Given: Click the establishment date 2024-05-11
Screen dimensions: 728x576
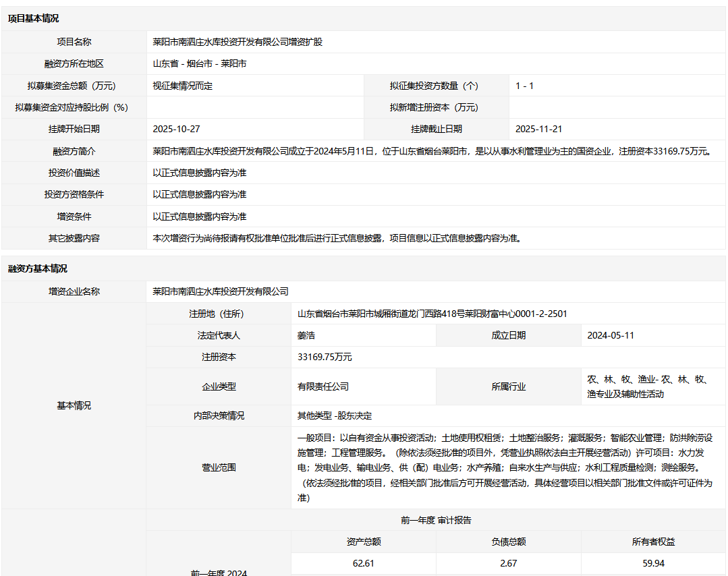Looking at the screenshot, I should (x=611, y=335).
